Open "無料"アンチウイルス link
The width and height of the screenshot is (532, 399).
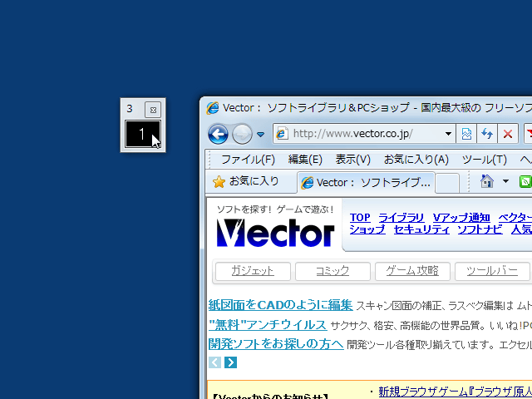[x=268, y=325]
